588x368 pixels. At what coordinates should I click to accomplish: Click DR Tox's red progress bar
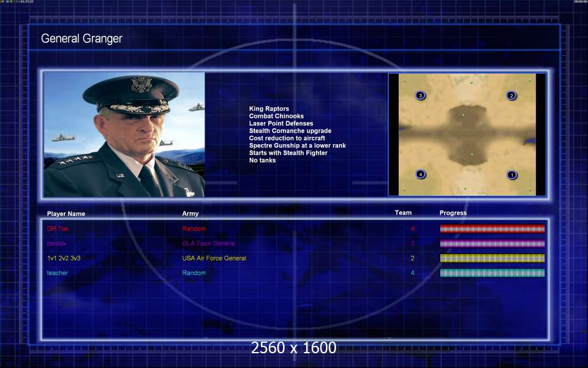[492, 229]
